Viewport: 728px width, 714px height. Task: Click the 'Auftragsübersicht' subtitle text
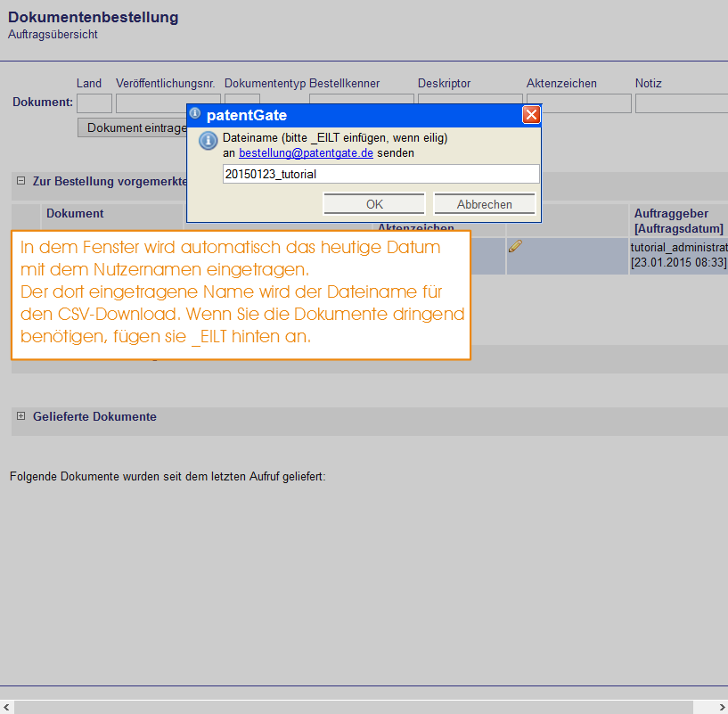53,35
